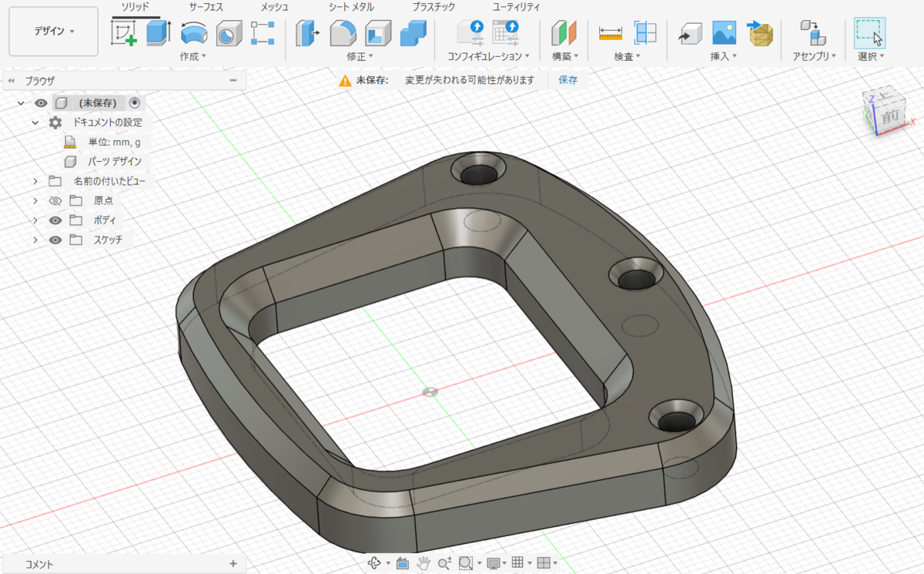Hide the ボディ folder
The image size is (924, 574).
coord(55,220)
